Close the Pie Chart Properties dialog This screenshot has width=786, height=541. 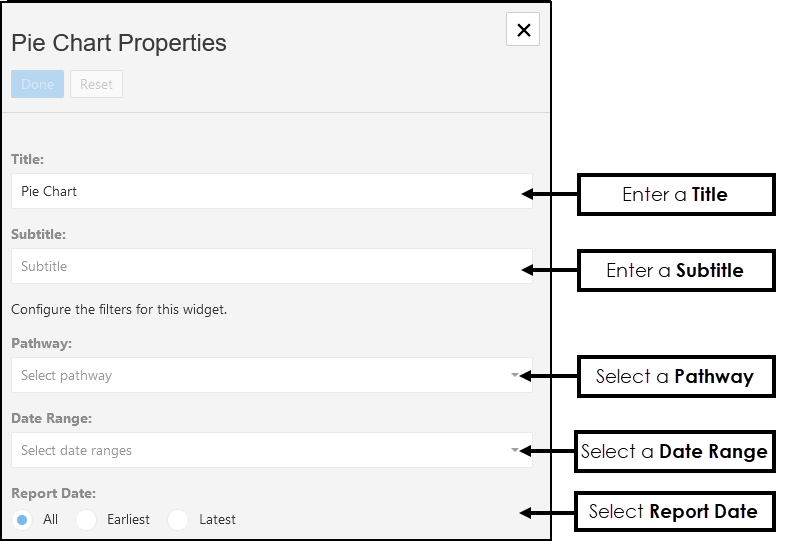[x=523, y=30]
